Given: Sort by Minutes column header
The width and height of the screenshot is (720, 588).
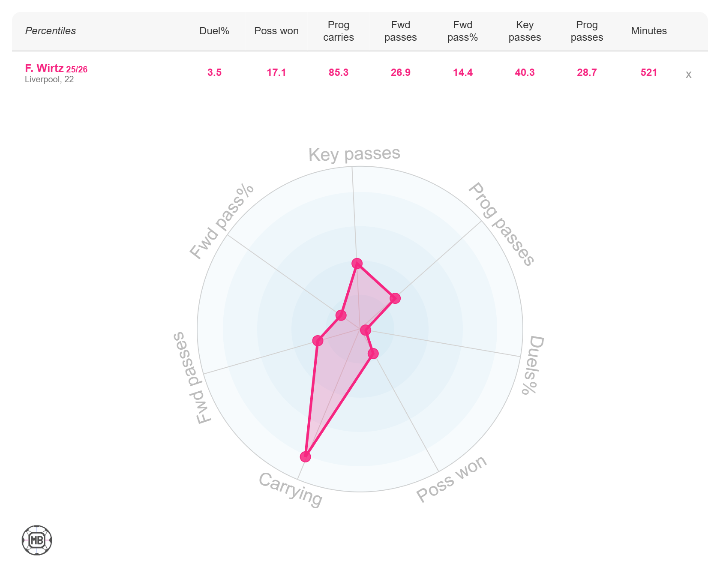Looking at the screenshot, I should 649,31.
